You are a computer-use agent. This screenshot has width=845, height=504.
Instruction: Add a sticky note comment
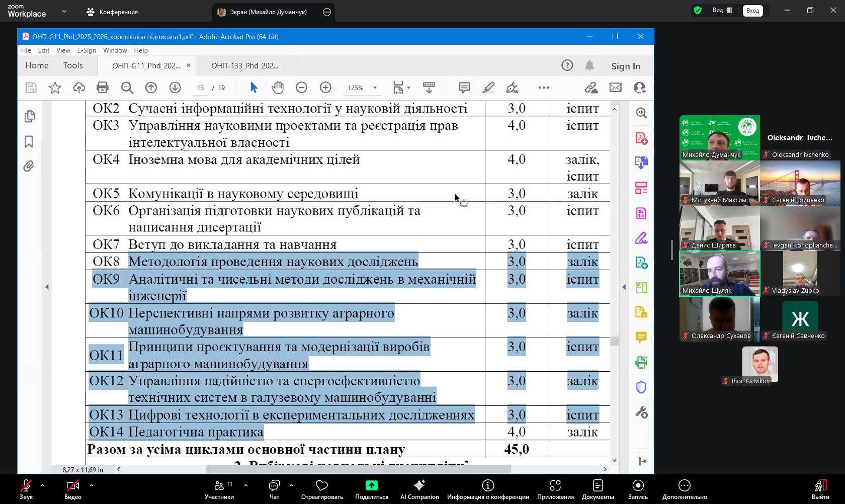point(464,88)
